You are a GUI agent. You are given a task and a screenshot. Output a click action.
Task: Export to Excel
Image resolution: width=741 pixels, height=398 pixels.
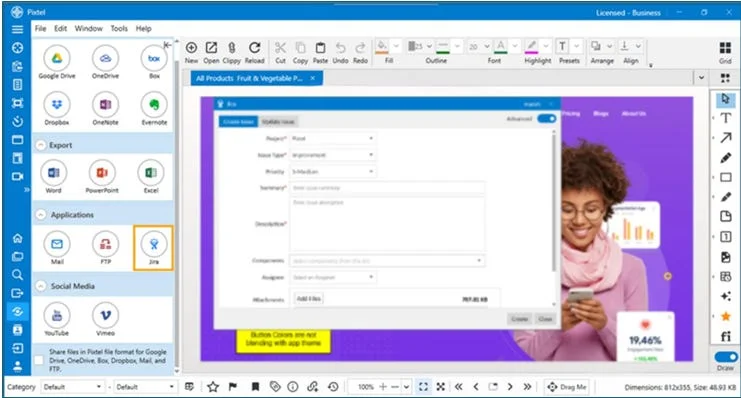point(151,173)
